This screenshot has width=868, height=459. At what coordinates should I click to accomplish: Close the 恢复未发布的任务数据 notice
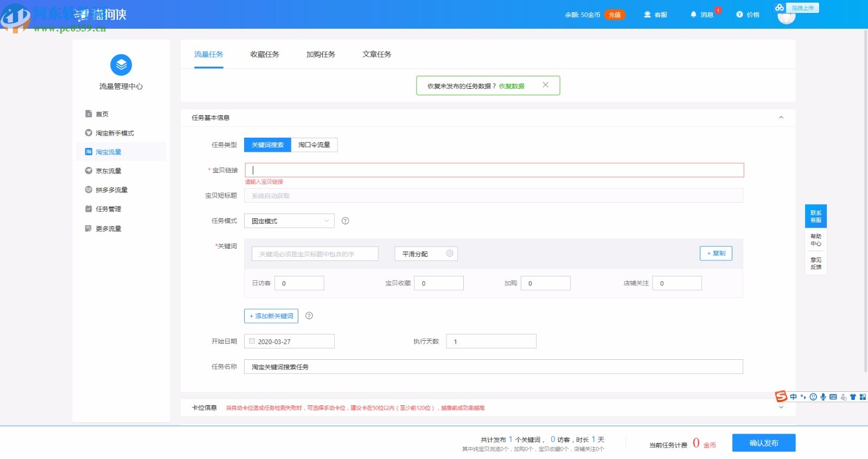546,85
